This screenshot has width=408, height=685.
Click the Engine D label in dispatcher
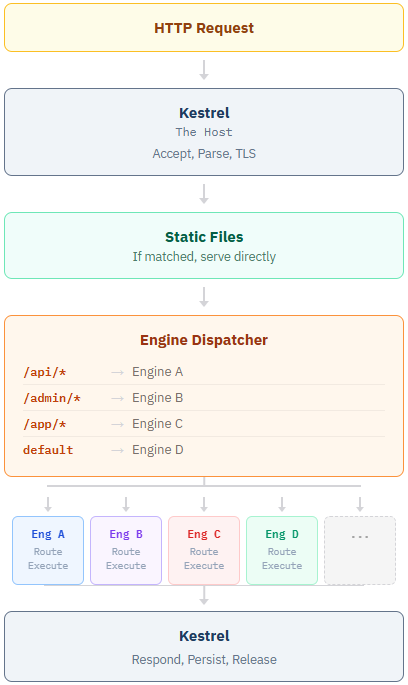click(158, 450)
